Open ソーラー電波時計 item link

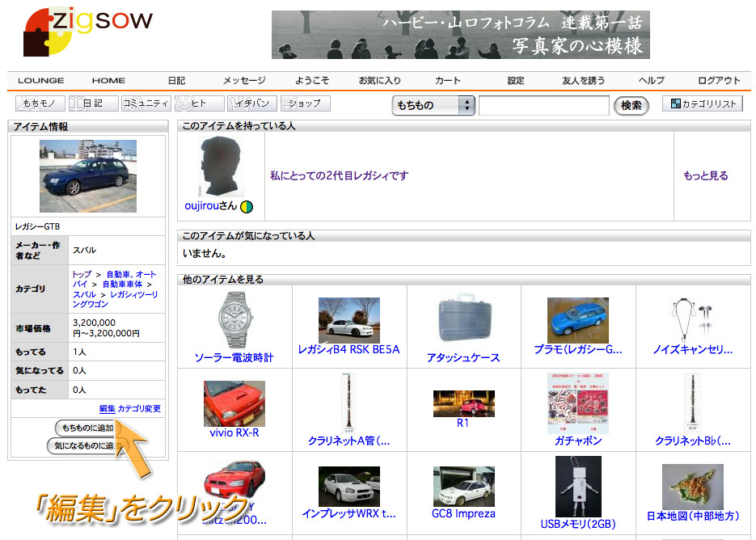coord(234,357)
